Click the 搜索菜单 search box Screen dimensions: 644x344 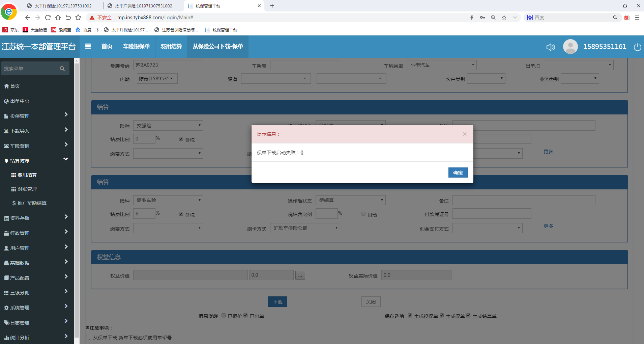(x=35, y=69)
